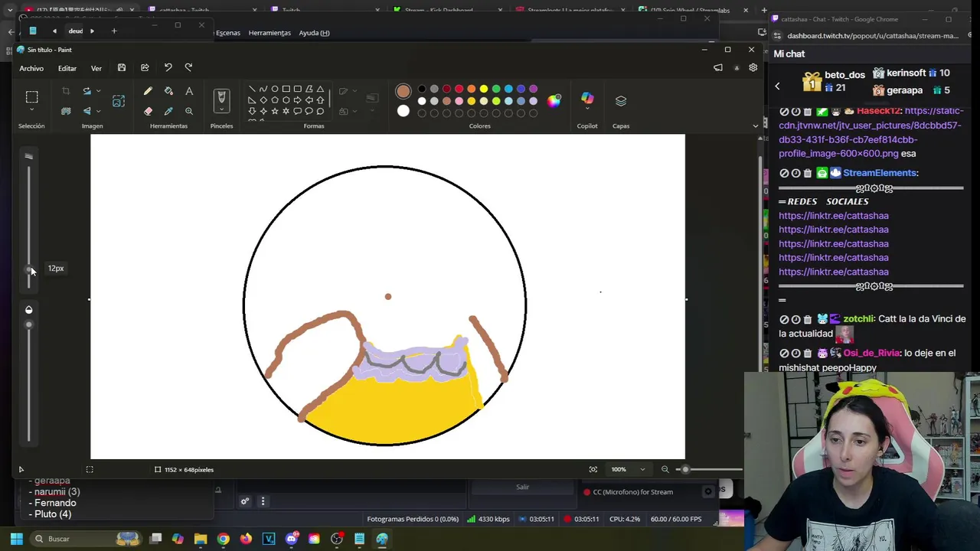The image size is (980, 551).
Task: Click the Osi_de_Rivia username in chat
Action: (872, 353)
